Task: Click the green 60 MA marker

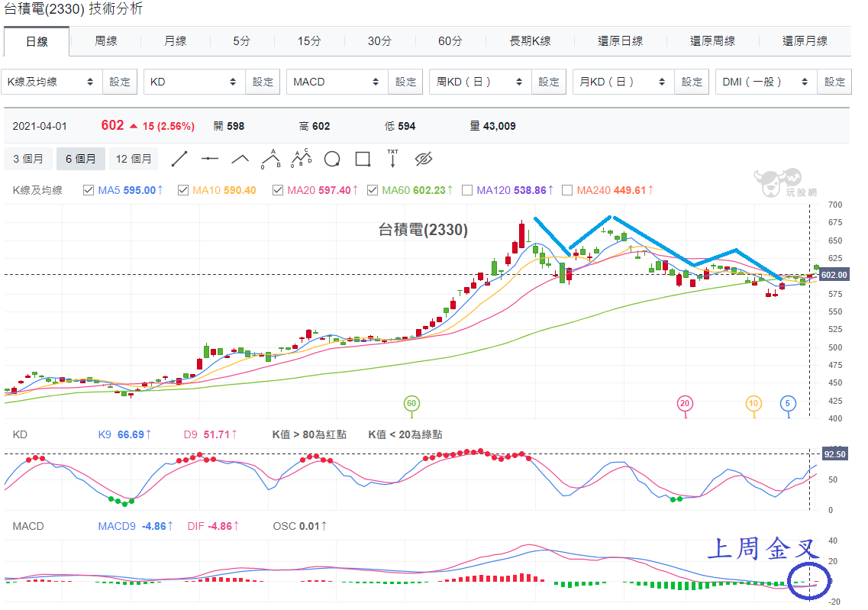Action: pyautogui.click(x=411, y=404)
